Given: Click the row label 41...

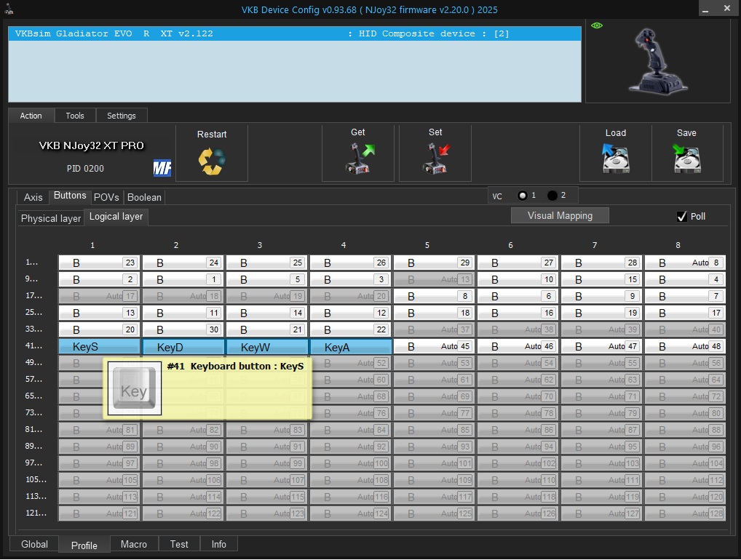Looking at the screenshot, I should (x=33, y=345).
